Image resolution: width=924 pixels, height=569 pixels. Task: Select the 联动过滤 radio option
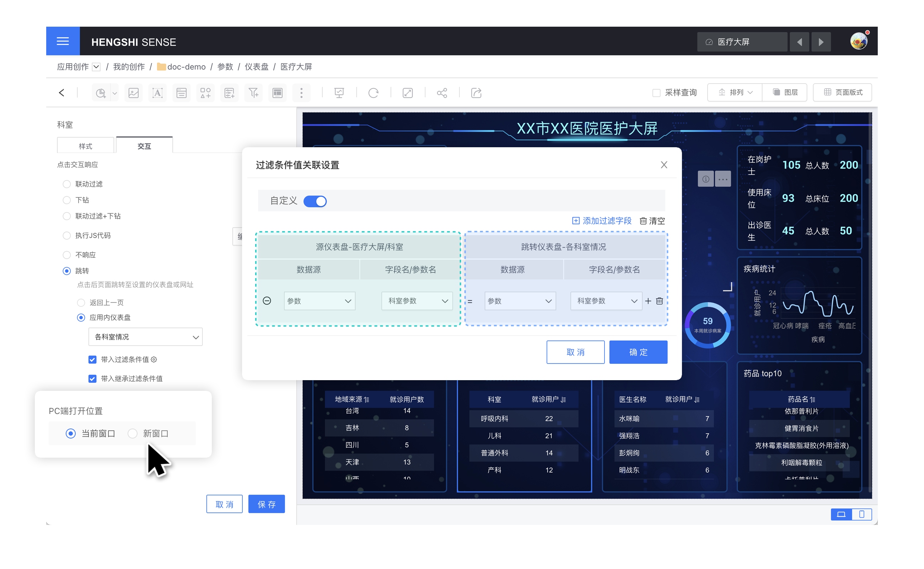66,184
